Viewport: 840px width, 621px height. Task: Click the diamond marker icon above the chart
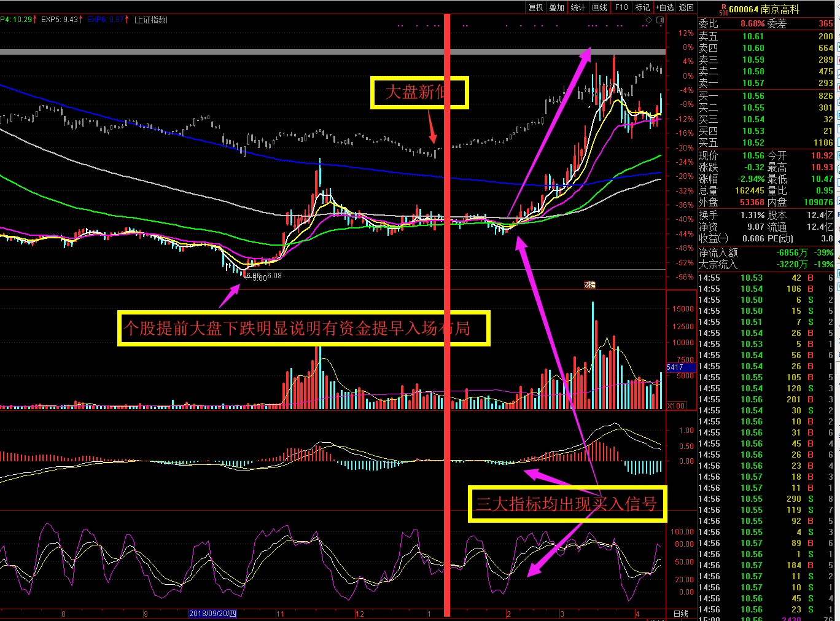click(649, 20)
